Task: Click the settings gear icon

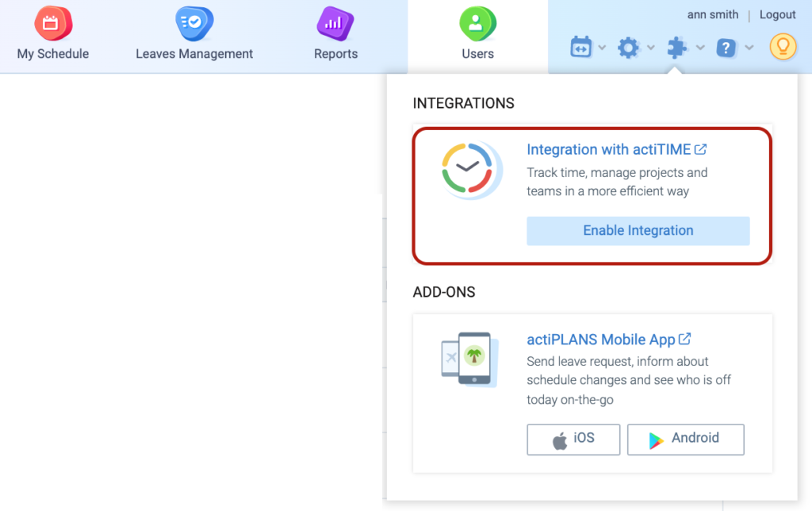Action: [629, 47]
